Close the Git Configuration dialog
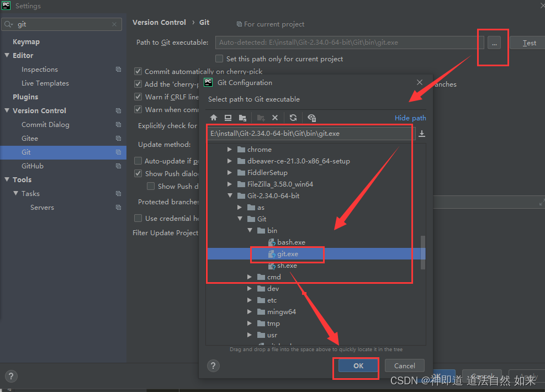This screenshot has width=545, height=392. click(420, 82)
